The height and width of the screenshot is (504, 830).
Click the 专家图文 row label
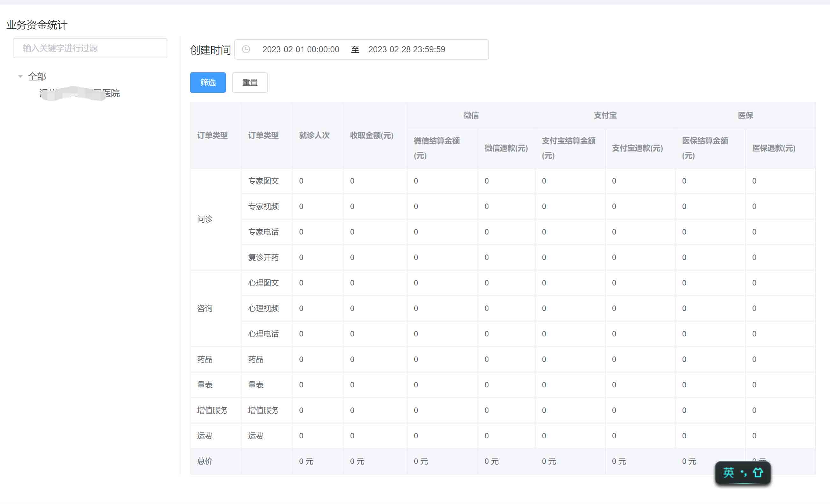263,181
